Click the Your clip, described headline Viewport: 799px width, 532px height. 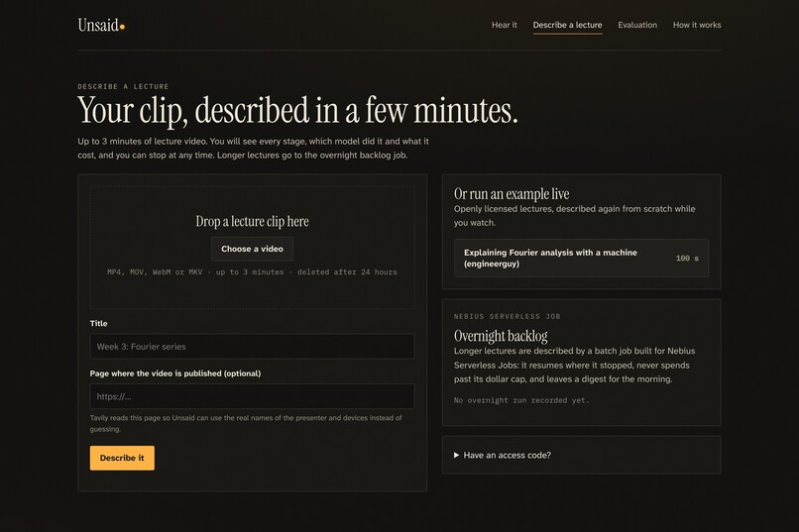pyautogui.click(x=297, y=110)
